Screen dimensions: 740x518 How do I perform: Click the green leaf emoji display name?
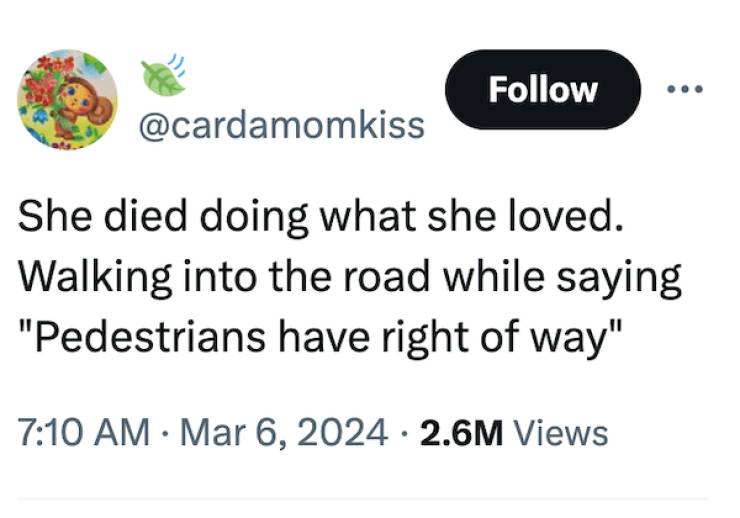coord(163,74)
